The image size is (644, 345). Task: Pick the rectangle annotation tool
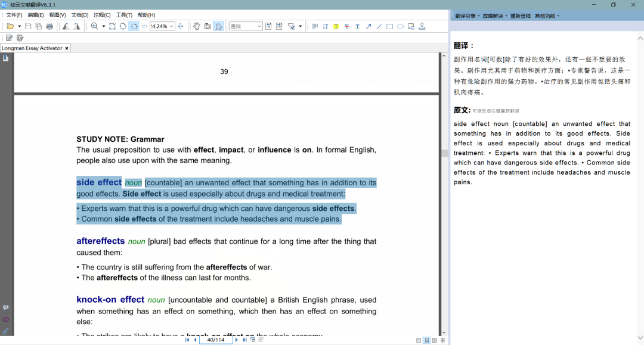[390, 26]
